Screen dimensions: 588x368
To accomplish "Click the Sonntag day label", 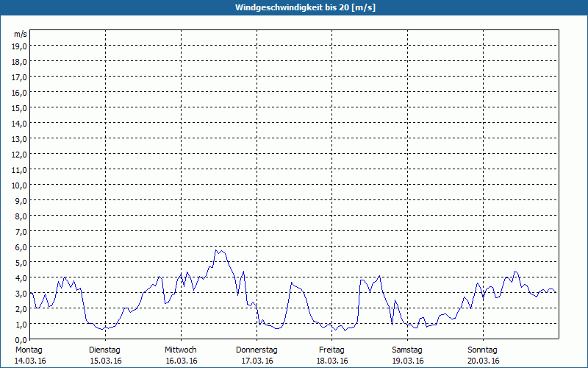I will [482, 350].
